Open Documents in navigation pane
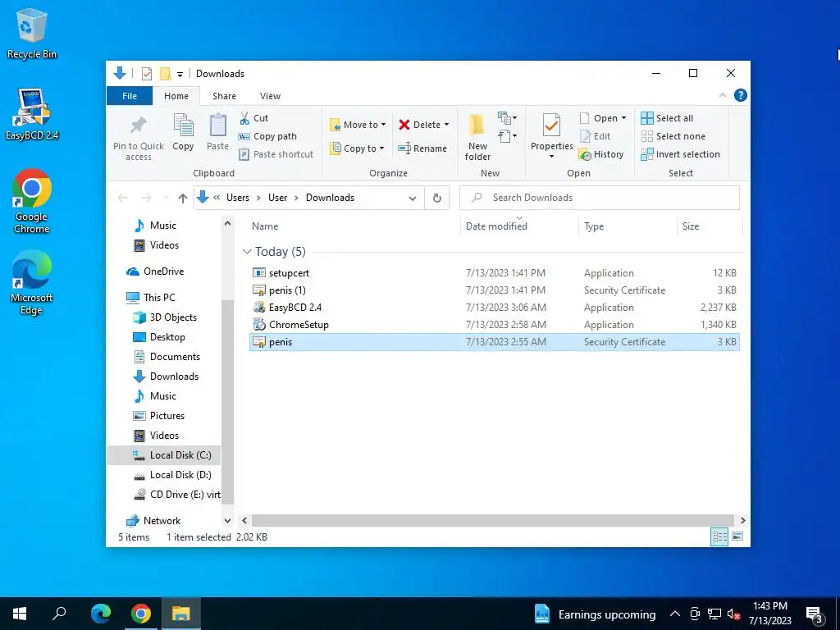The image size is (840, 630). pyautogui.click(x=175, y=357)
